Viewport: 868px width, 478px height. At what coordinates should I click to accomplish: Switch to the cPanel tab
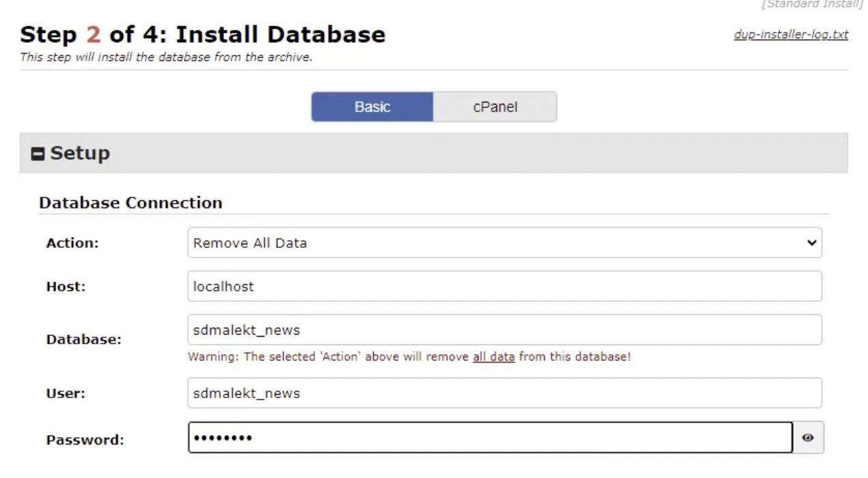pos(495,107)
